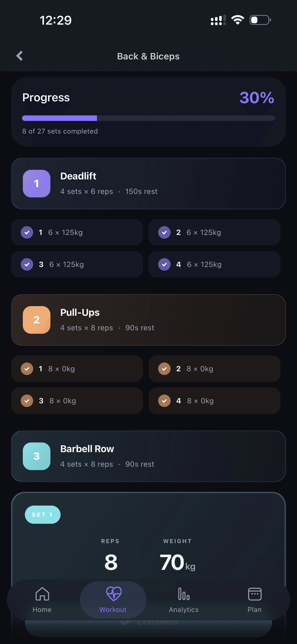This screenshot has height=644, width=297.
Task: Navigate back using the top-left chevron
Action: [19, 56]
